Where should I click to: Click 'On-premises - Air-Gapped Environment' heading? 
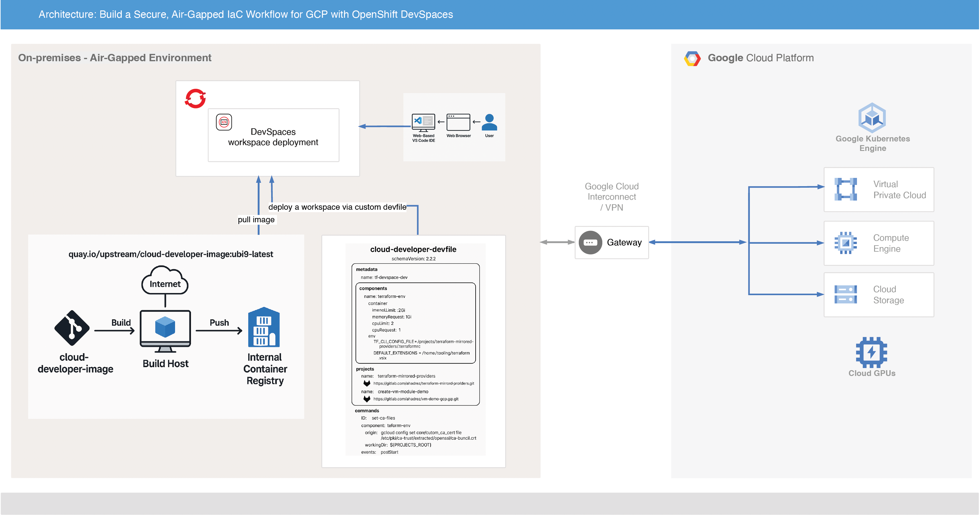click(114, 58)
